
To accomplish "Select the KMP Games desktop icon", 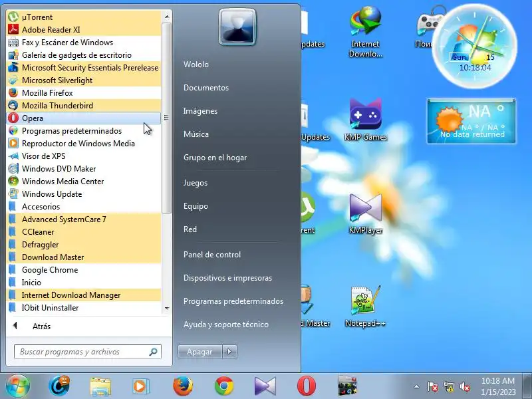I will click(x=365, y=120).
